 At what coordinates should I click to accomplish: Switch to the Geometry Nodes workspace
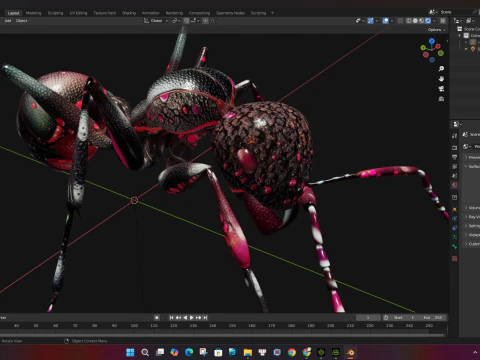point(230,13)
